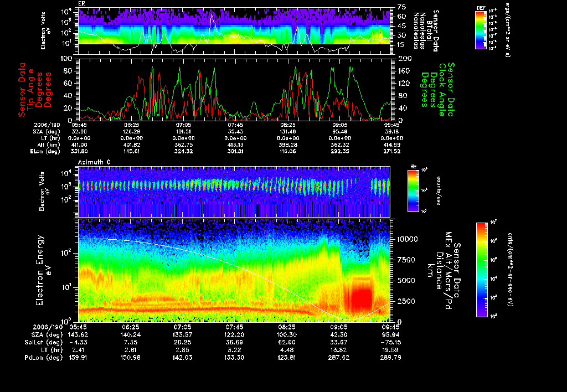Select the SZA value 131.46
This screenshot has height=392, width=567.
click(288, 132)
